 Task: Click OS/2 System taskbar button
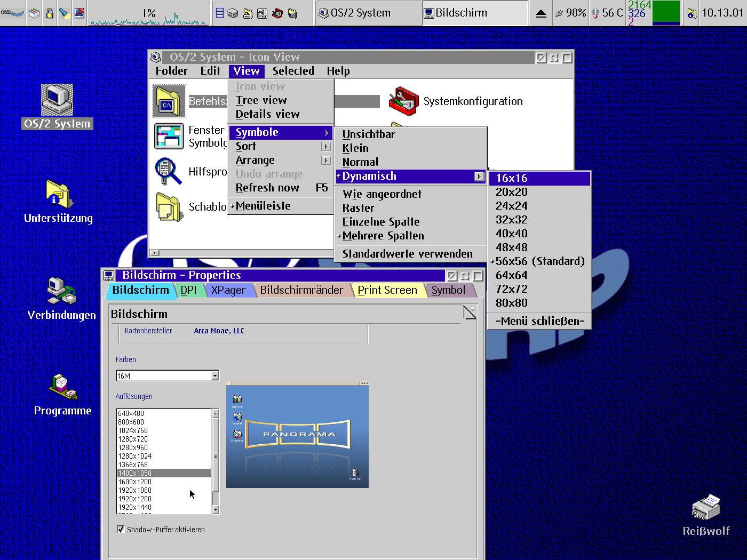[368, 13]
